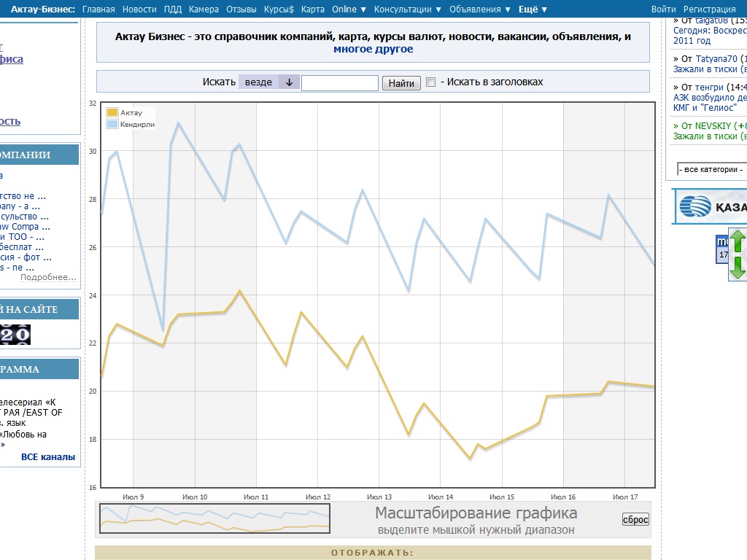Open 'АЗК возбудило' news comment link

(x=710, y=102)
